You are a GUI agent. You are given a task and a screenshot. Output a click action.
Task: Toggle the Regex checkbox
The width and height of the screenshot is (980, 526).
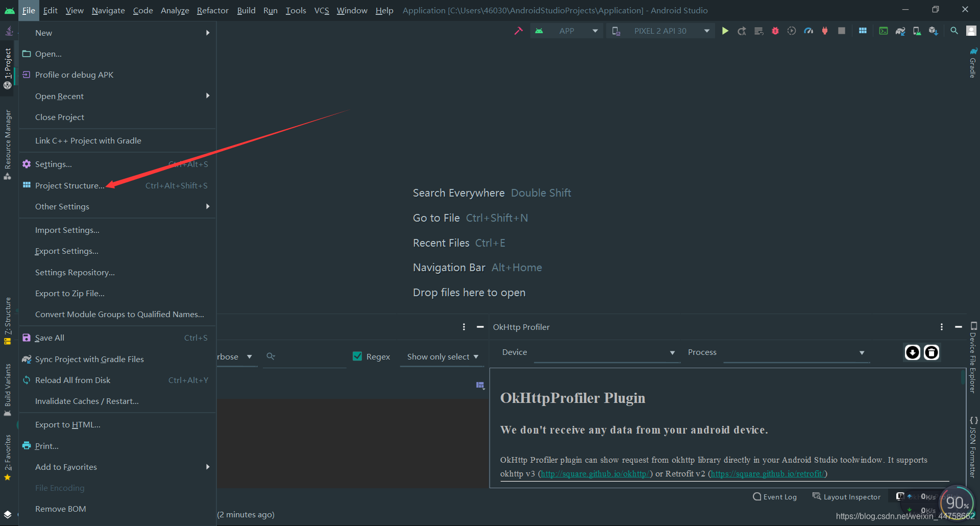click(x=357, y=356)
